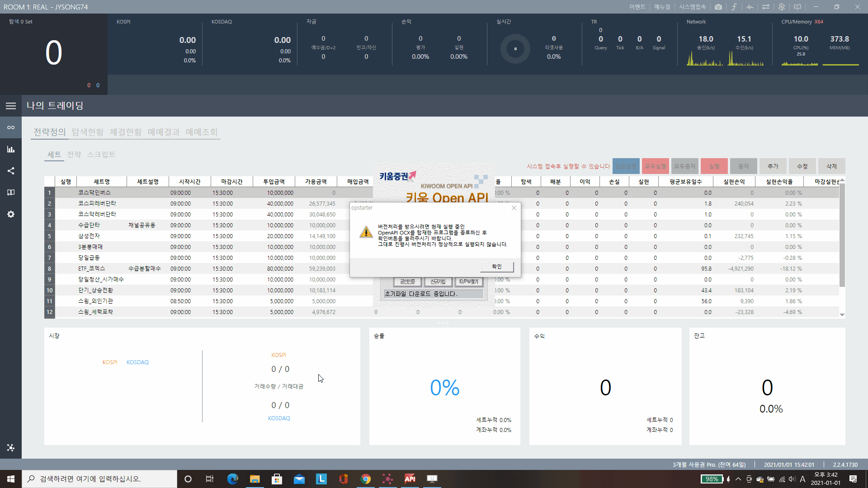The image size is (868, 488).
Task: Close the opstarter dialog with X
Action: tap(514, 208)
